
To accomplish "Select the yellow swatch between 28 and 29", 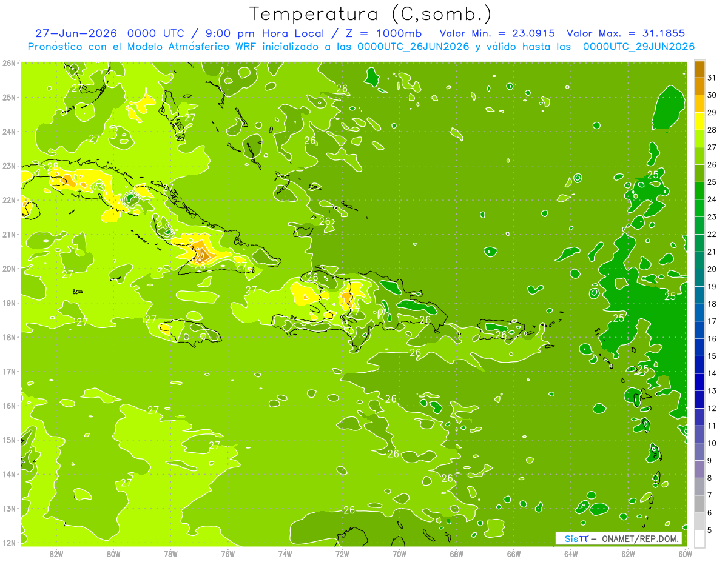I will point(699,121).
